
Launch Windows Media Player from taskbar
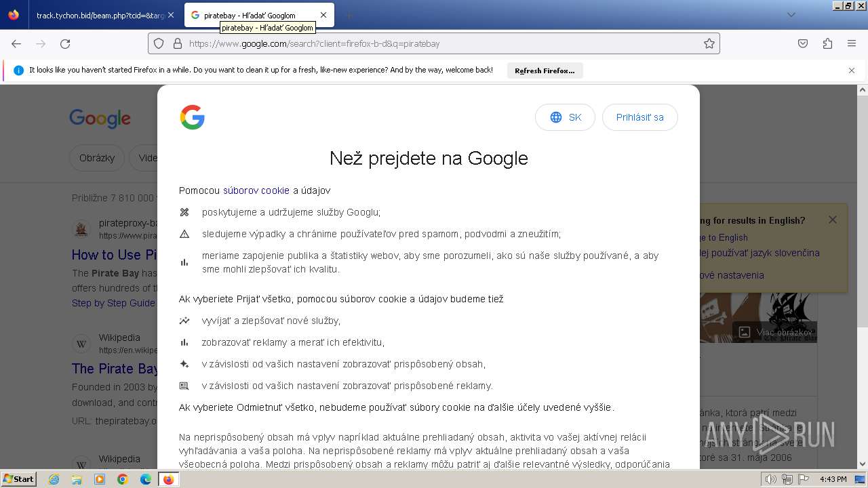click(x=100, y=479)
